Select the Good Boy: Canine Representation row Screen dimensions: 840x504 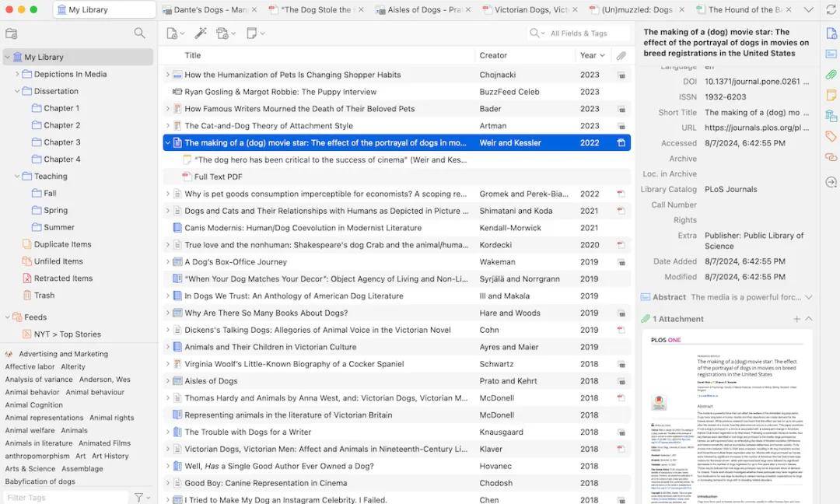[x=397, y=483]
